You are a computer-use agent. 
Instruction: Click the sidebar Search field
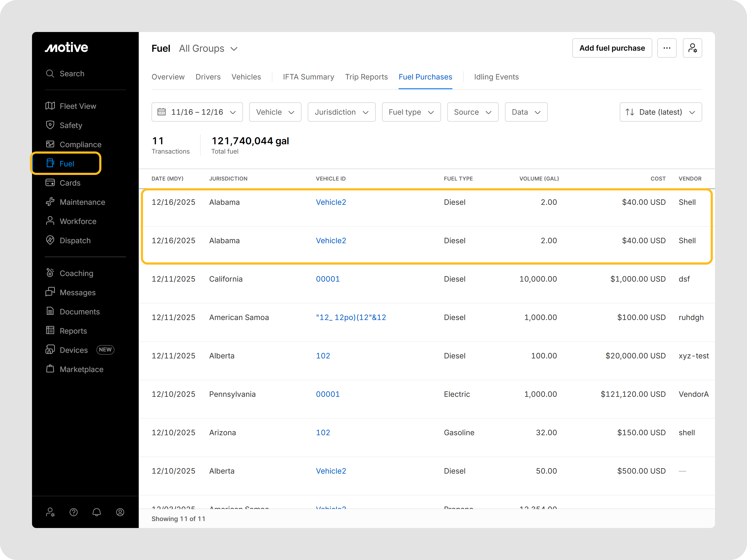click(x=72, y=74)
